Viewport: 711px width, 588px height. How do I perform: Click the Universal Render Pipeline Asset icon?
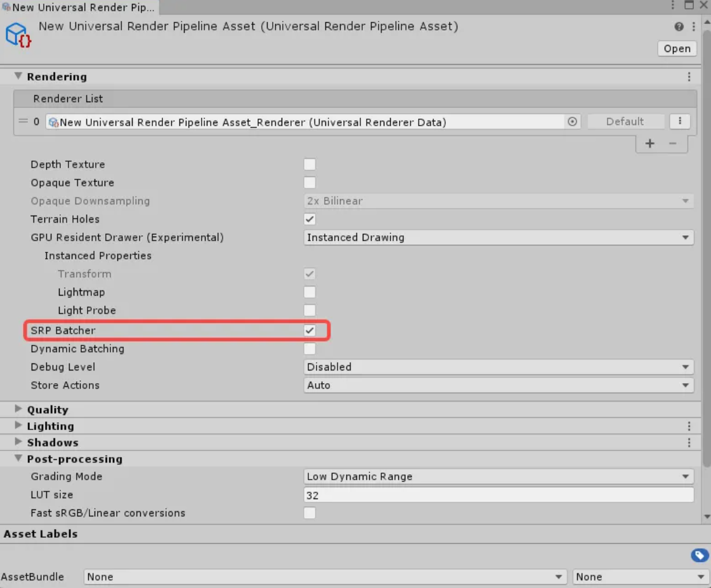tap(18, 35)
